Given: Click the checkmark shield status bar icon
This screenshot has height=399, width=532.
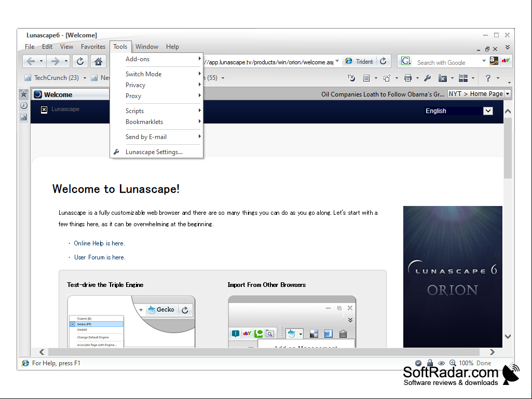Looking at the screenshot, I should (x=418, y=363).
